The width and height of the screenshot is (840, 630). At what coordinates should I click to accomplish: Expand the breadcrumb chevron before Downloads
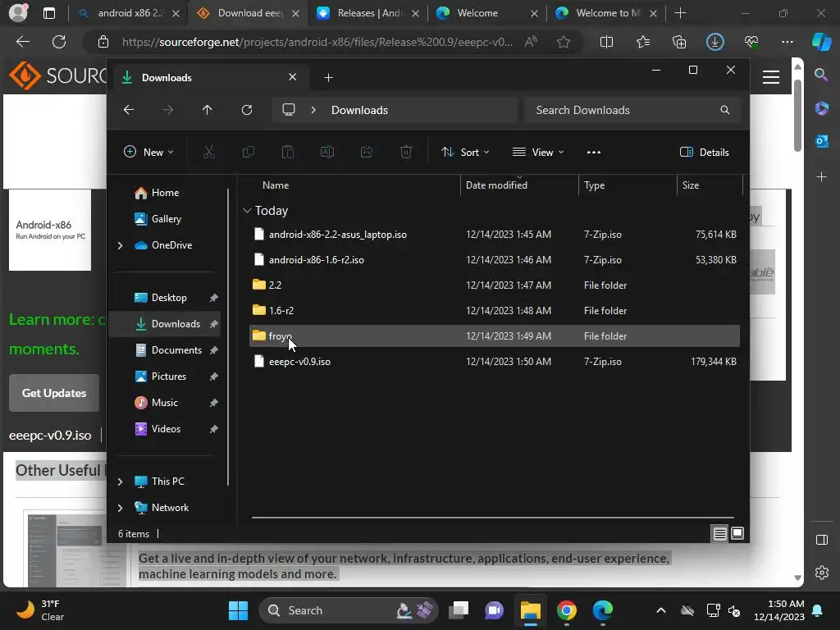[x=313, y=110]
